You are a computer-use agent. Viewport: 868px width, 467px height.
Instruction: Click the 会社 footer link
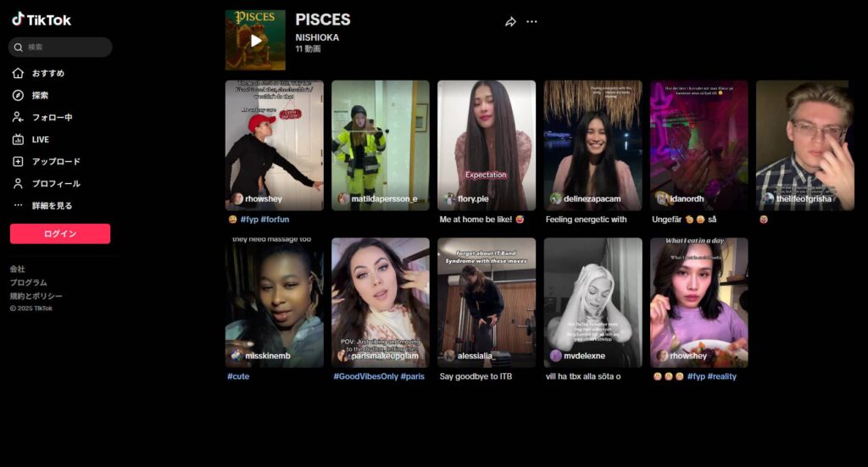coord(17,269)
